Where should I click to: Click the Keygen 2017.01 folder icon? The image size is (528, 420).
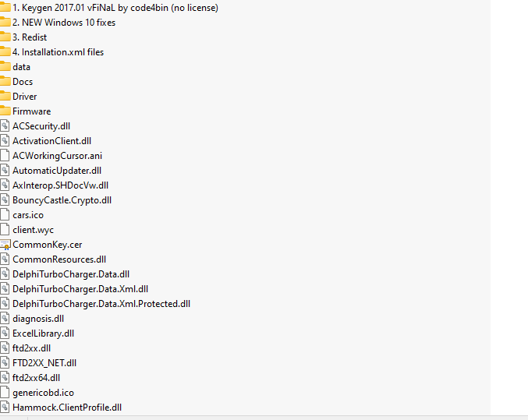[5, 8]
